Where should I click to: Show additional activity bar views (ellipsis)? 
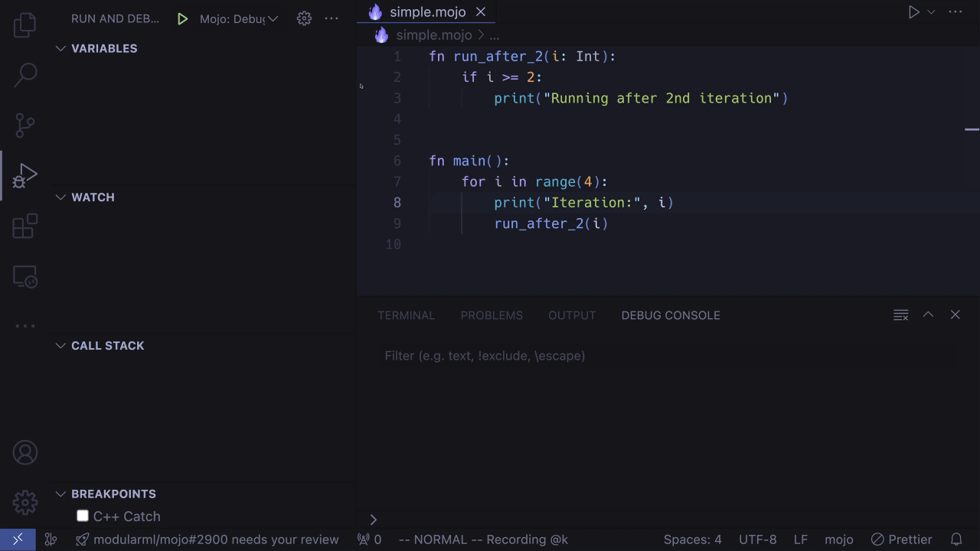[24, 326]
